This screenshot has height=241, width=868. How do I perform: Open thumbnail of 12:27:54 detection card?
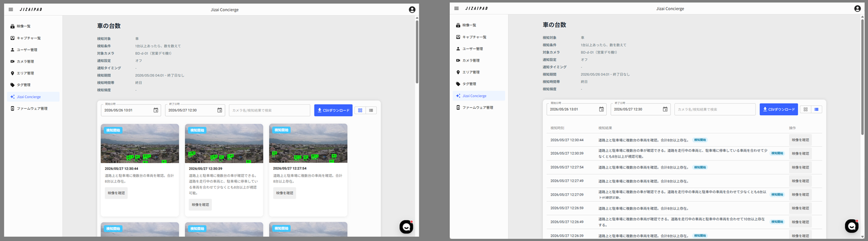tap(308, 144)
